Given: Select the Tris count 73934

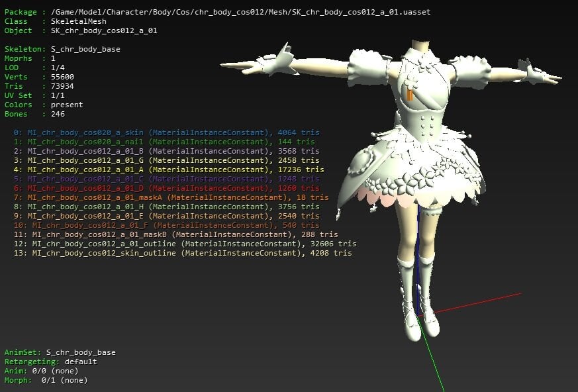Looking at the screenshot, I should (x=62, y=86).
